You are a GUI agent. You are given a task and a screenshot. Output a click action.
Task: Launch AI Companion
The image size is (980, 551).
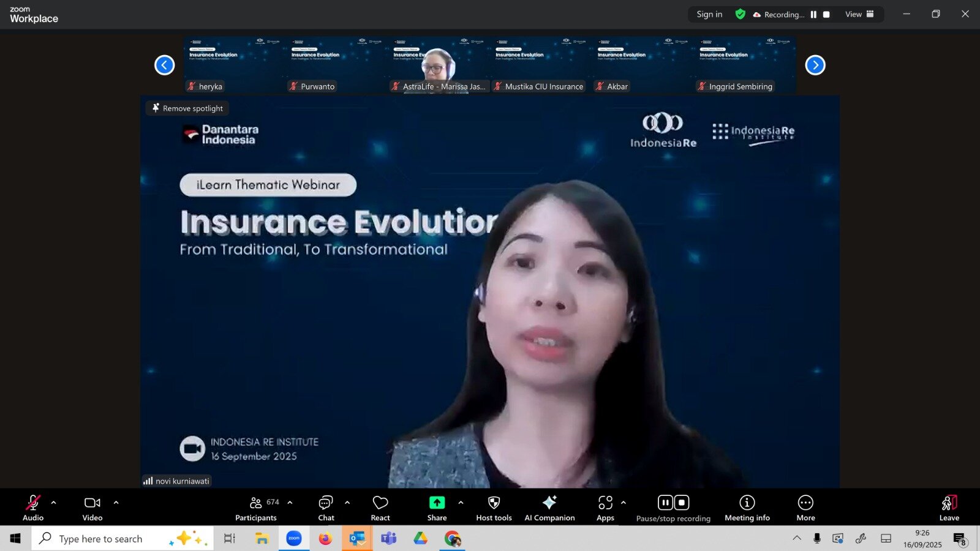click(x=549, y=508)
